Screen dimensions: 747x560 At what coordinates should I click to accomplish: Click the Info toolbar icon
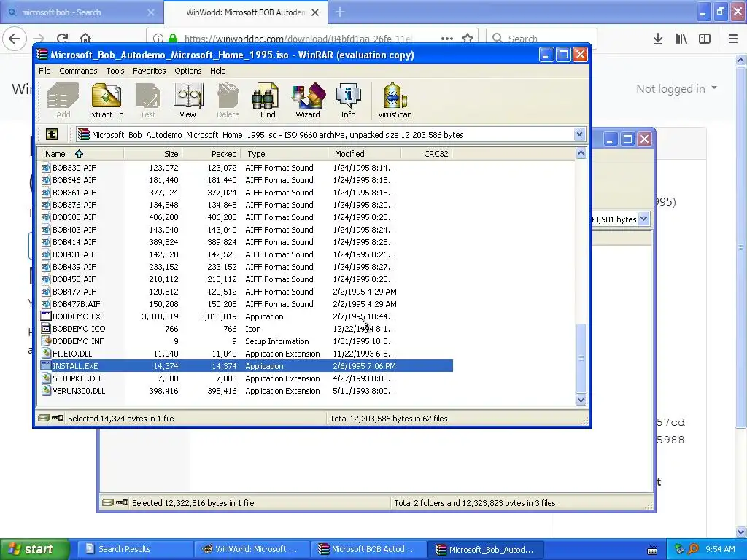[348, 101]
